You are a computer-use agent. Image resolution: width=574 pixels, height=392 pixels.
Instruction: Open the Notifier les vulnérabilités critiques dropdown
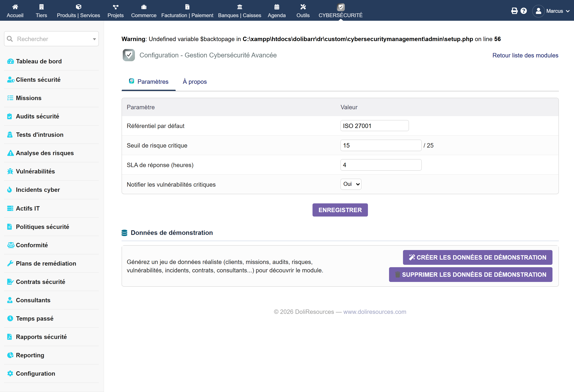(x=351, y=184)
